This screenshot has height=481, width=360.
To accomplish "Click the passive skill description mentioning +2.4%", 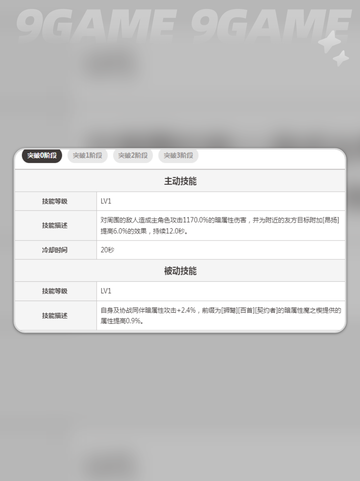I will tap(221, 316).
